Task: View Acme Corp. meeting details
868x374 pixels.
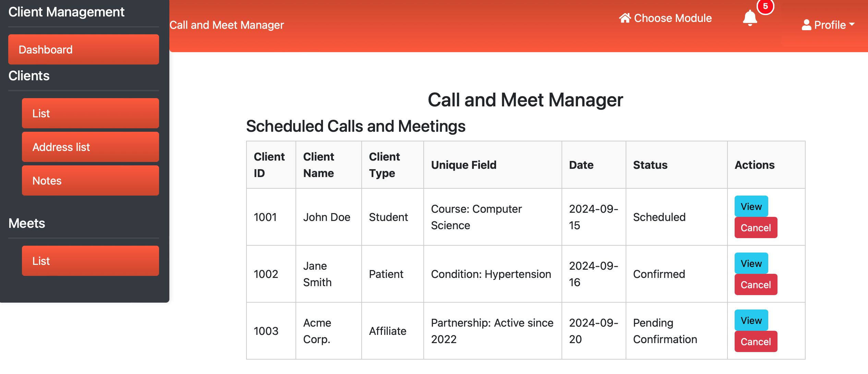Action: [751, 320]
